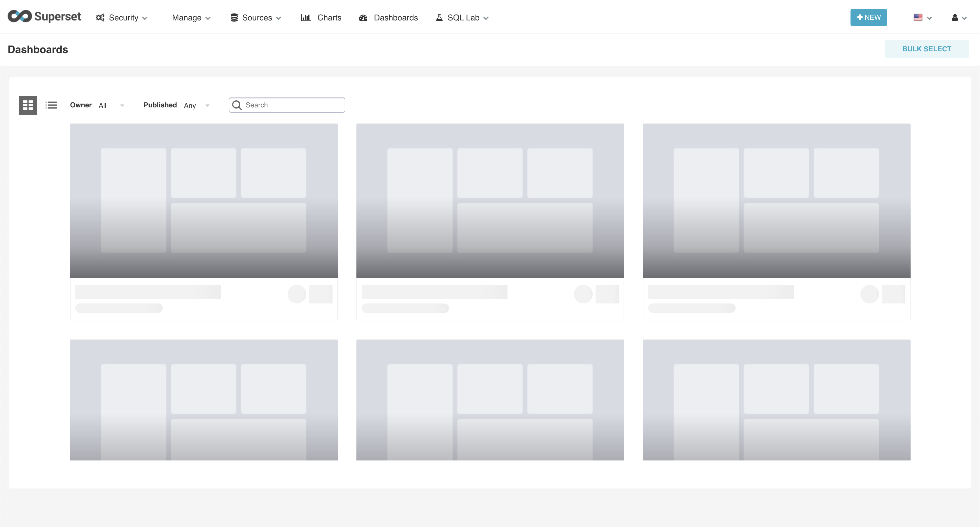The height and width of the screenshot is (527, 980).
Task: Click the Security gears icon
Action: (100, 18)
